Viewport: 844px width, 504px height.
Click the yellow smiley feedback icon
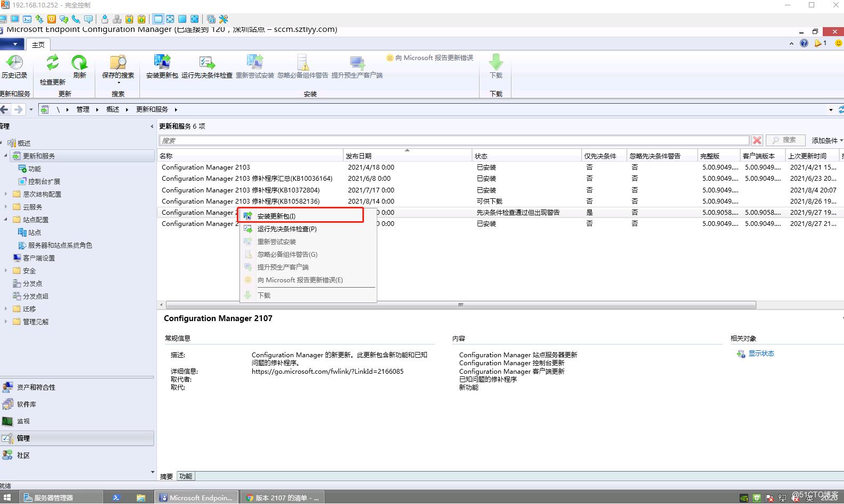[x=838, y=44]
